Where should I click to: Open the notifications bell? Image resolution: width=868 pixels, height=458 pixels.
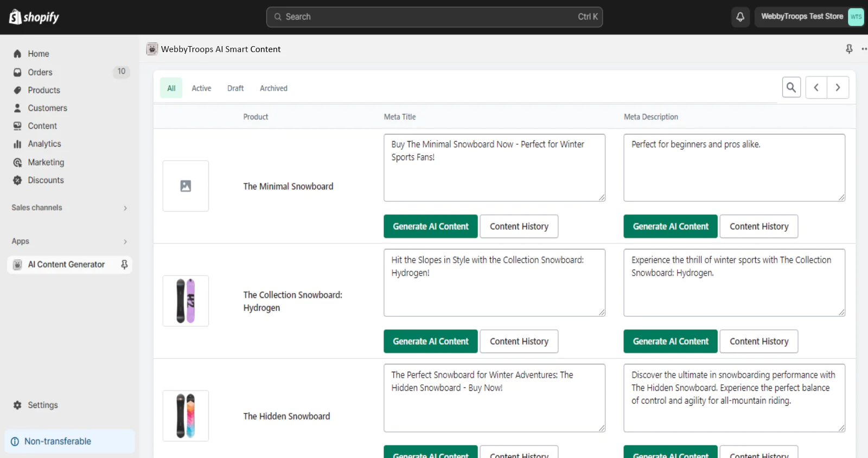[x=740, y=17]
